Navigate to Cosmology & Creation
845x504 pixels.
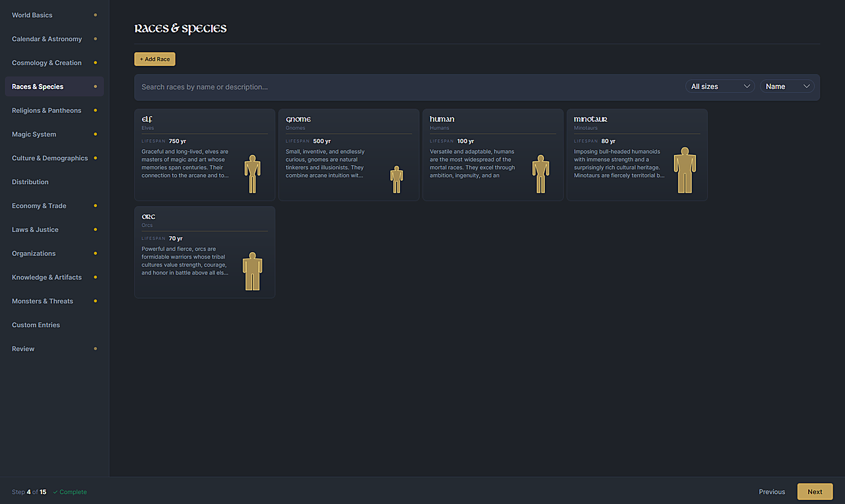(54, 63)
